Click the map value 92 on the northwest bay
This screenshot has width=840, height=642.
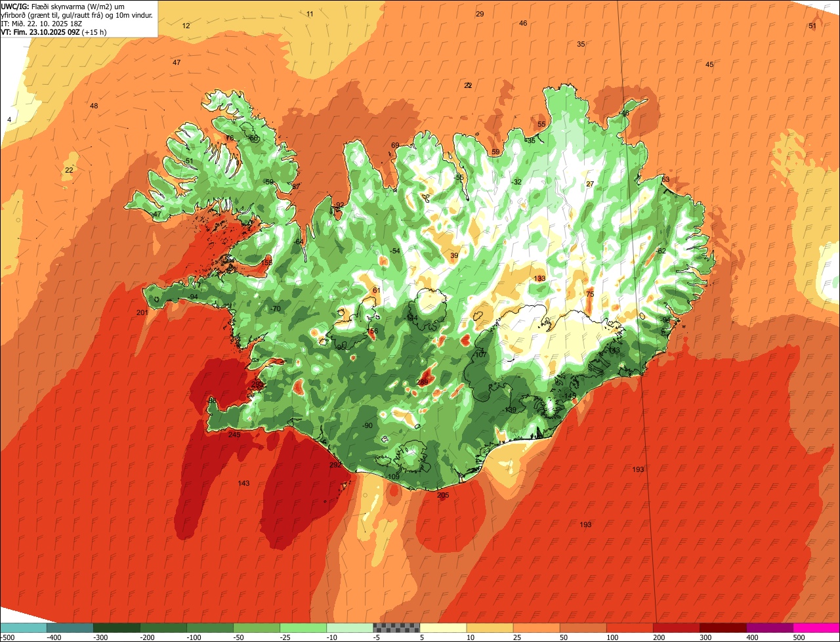pyautogui.click(x=339, y=205)
